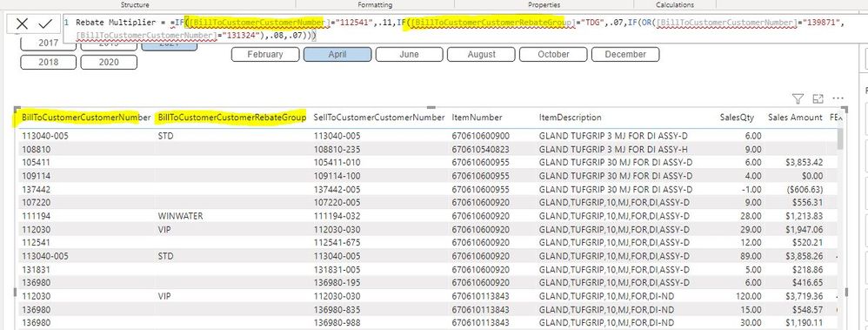The image size is (868, 330).
Task: Open the Properties ribbon group
Action: click(x=544, y=4)
